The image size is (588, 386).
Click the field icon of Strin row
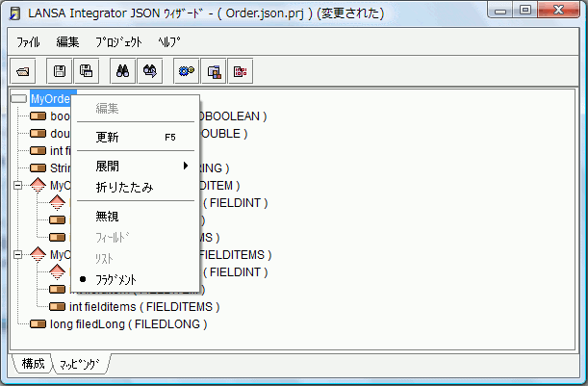(x=38, y=167)
